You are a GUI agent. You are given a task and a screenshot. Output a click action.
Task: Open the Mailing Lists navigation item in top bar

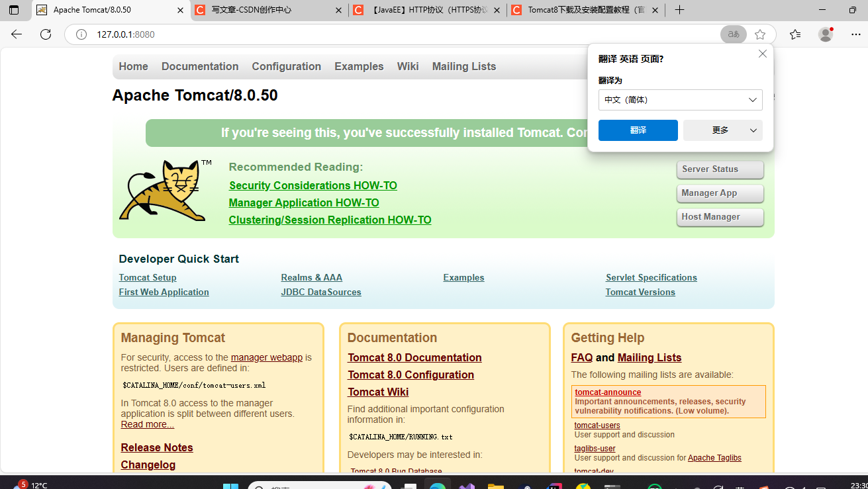point(464,66)
